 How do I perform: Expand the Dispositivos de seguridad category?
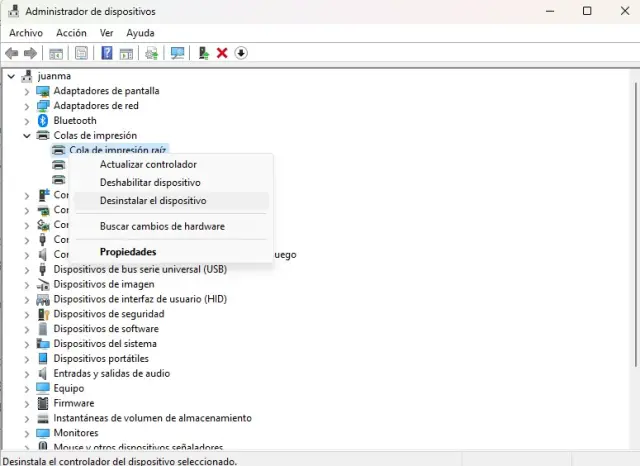click(x=27, y=314)
